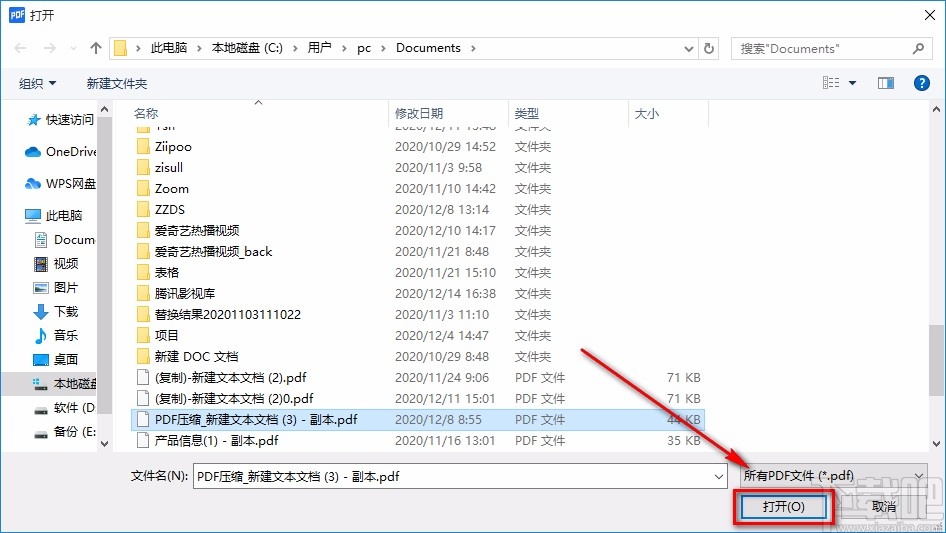Viewport: 946px width, 533px height.
Task: Open the help icon
Action: point(922,83)
